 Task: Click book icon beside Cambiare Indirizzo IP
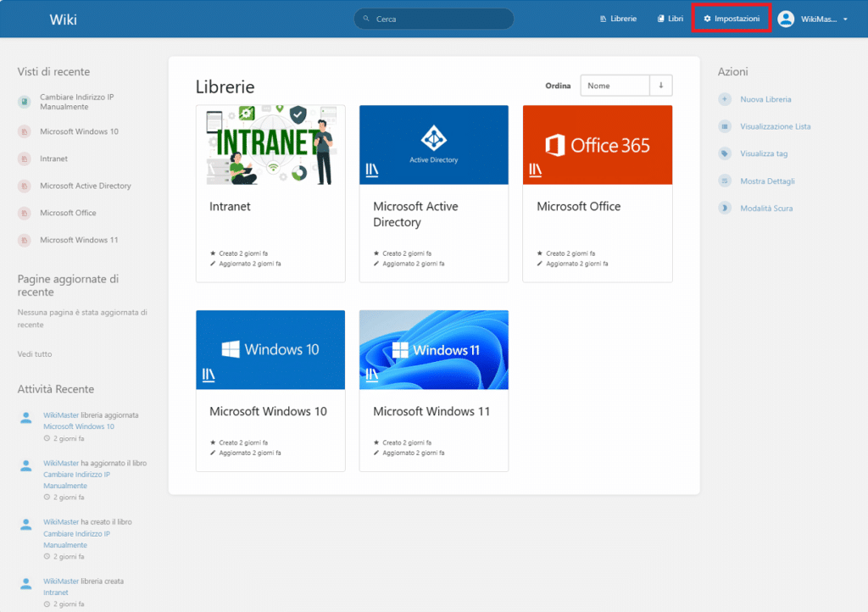(25, 102)
